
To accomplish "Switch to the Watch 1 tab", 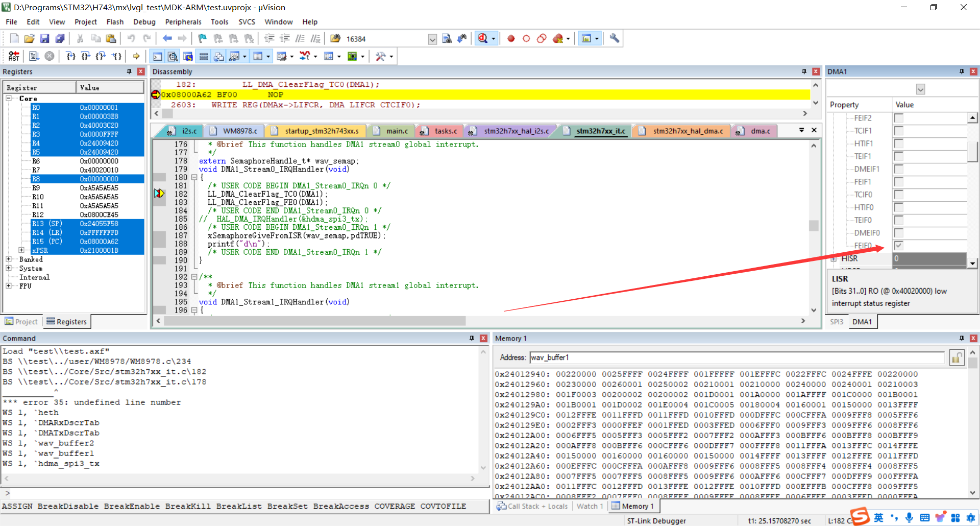I will click(590, 506).
